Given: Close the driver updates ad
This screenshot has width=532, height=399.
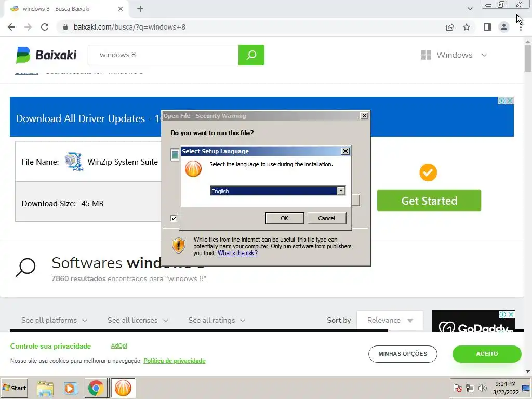Looking at the screenshot, I should coord(510,101).
